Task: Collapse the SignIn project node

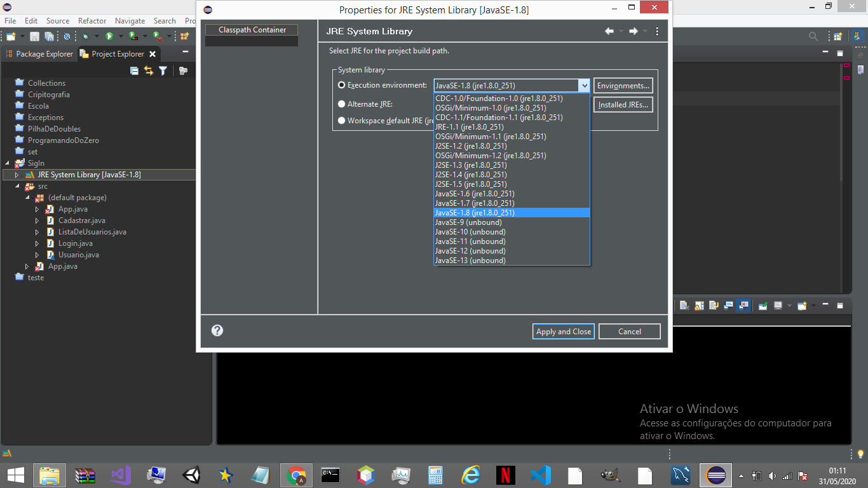Action: coord(7,163)
